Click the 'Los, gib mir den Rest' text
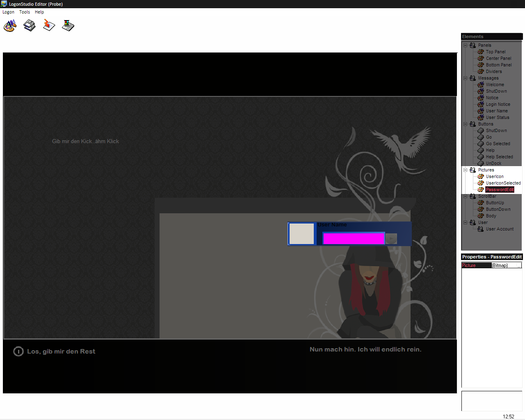The width and height of the screenshot is (525, 420). coord(61,352)
